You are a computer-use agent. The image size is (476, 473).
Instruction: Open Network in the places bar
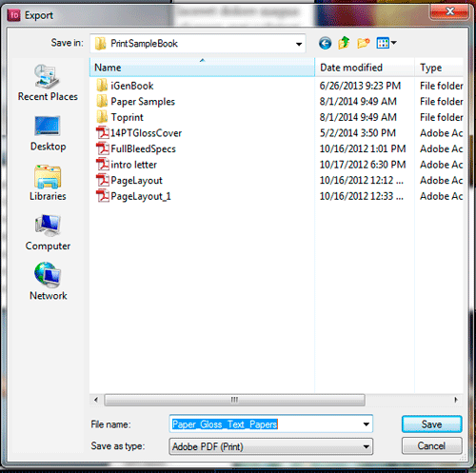pos(48,281)
